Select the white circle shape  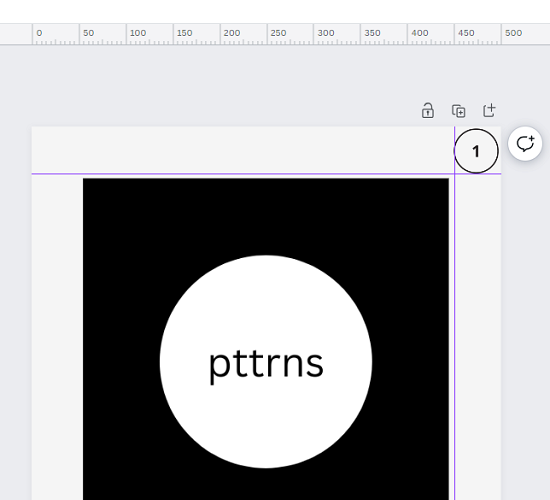(x=266, y=362)
